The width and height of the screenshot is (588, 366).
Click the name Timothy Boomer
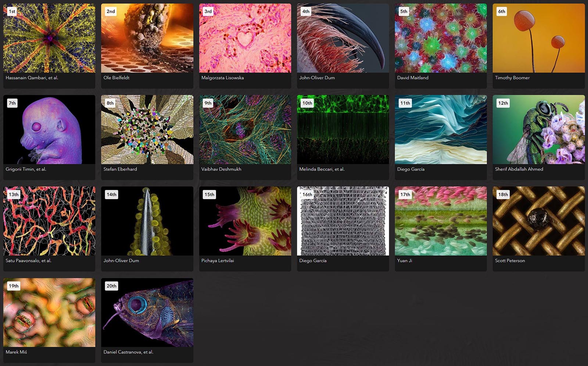512,78
